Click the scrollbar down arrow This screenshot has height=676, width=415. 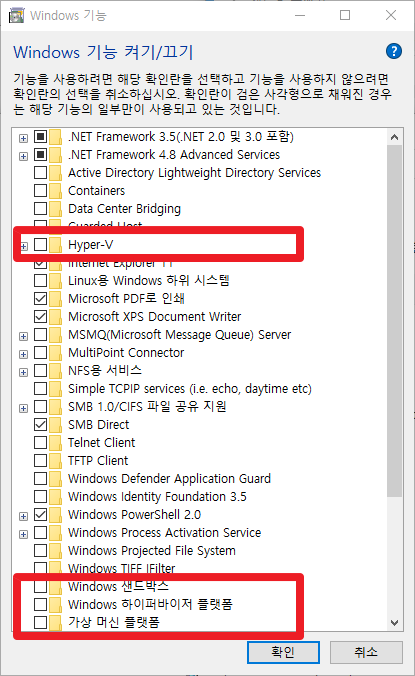click(394, 623)
